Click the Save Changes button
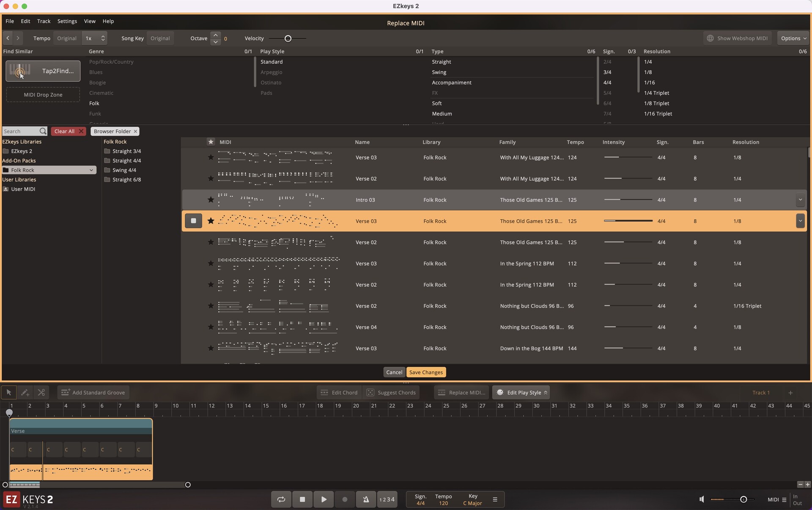 click(x=426, y=372)
